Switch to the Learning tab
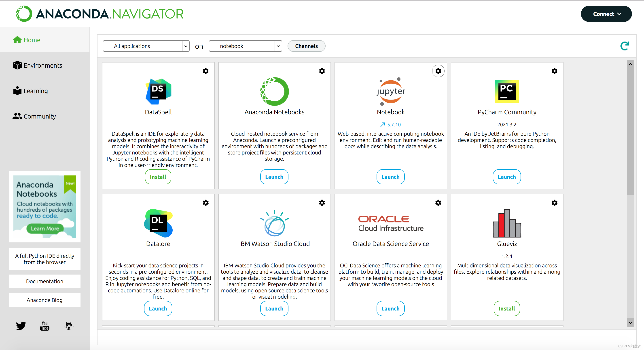The width and height of the screenshot is (644, 350). tap(36, 91)
